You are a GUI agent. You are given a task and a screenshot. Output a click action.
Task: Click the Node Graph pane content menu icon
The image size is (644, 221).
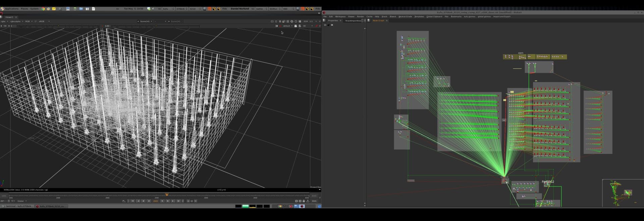coord(369,20)
